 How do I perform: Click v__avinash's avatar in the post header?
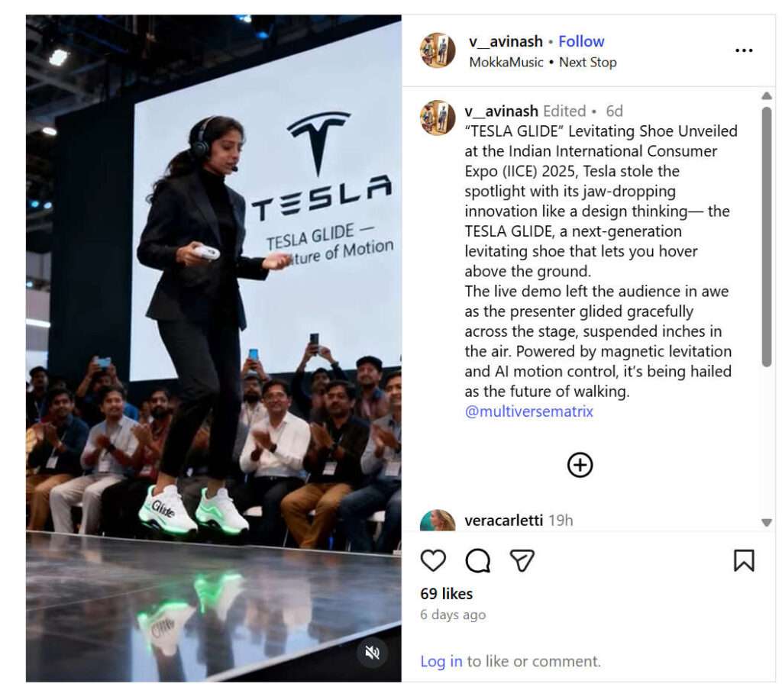click(x=437, y=51)
